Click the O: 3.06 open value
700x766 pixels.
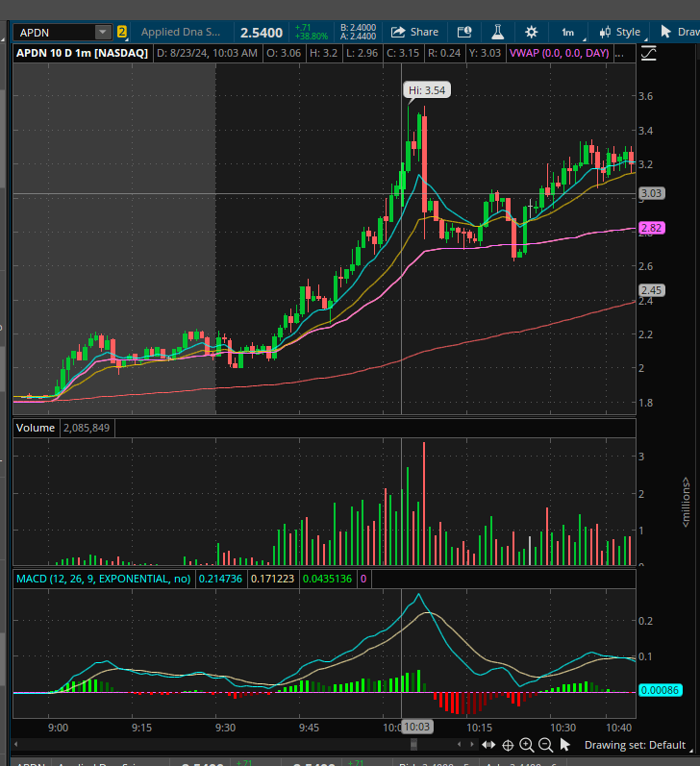click(x=284, y=53)
